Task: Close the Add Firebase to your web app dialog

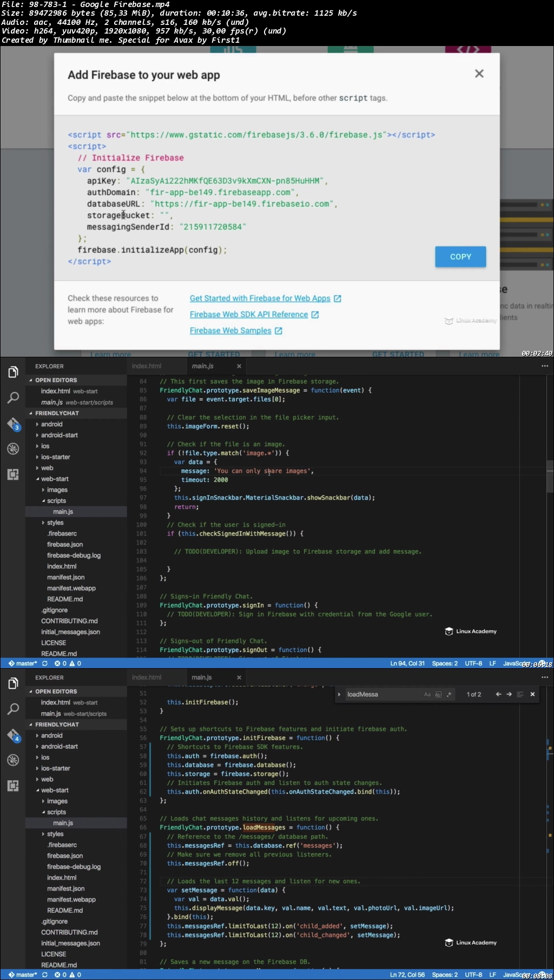Action: (479, 74)
